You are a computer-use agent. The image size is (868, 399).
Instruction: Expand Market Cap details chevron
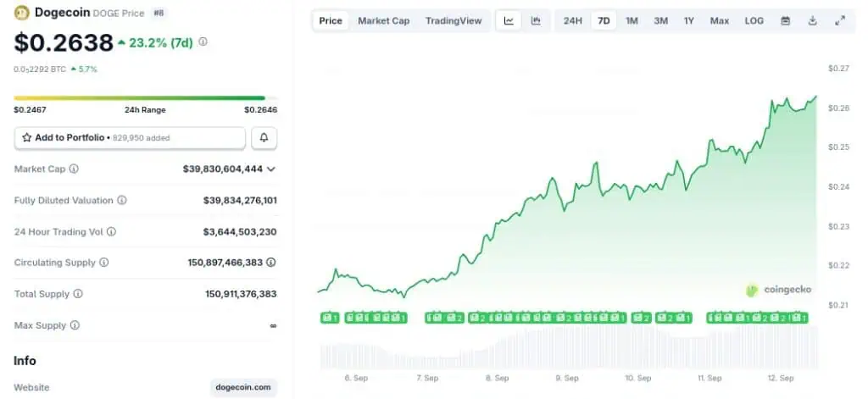[x=270, y=169]
